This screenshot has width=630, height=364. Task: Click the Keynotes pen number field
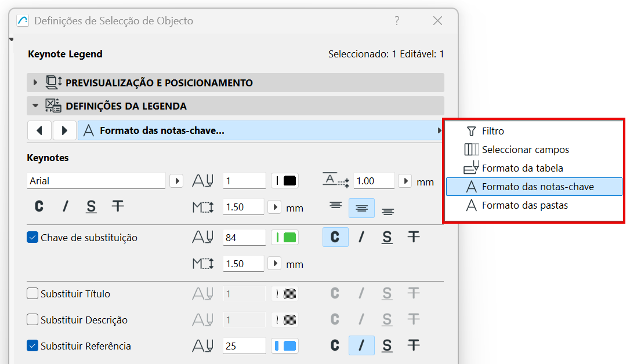tap(244, 181)
